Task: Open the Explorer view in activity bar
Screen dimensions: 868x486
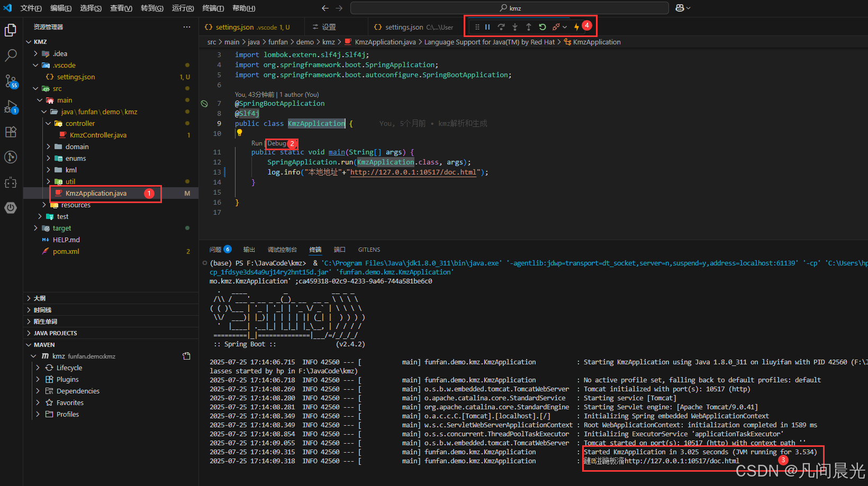Action: (x=11, y=30)
